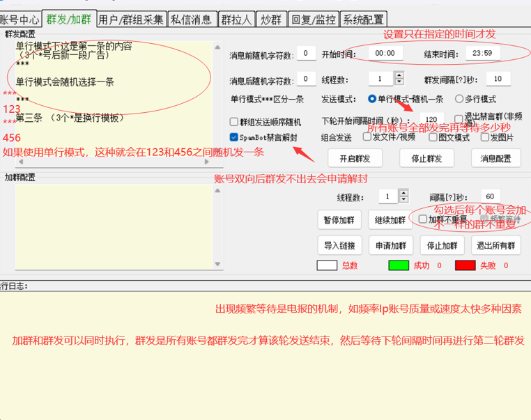The width and height of the screenshot is (531, 420).
Task: Enable the 加群不重复 checkbox
Action: click(x=423, y=219)
